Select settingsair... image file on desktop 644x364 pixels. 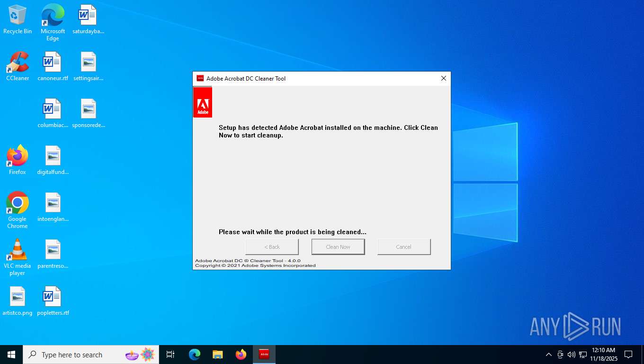[88, 67]
